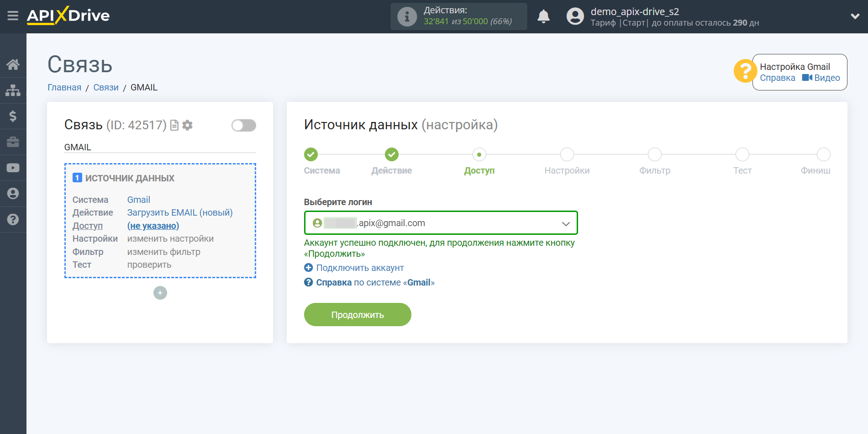868x434 pixels.
Task: Open the hamburger menu
Action: pos(13,16)
